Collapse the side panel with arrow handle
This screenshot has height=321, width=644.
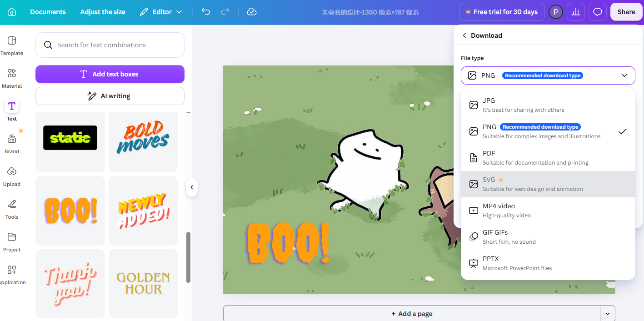(192, 187)
